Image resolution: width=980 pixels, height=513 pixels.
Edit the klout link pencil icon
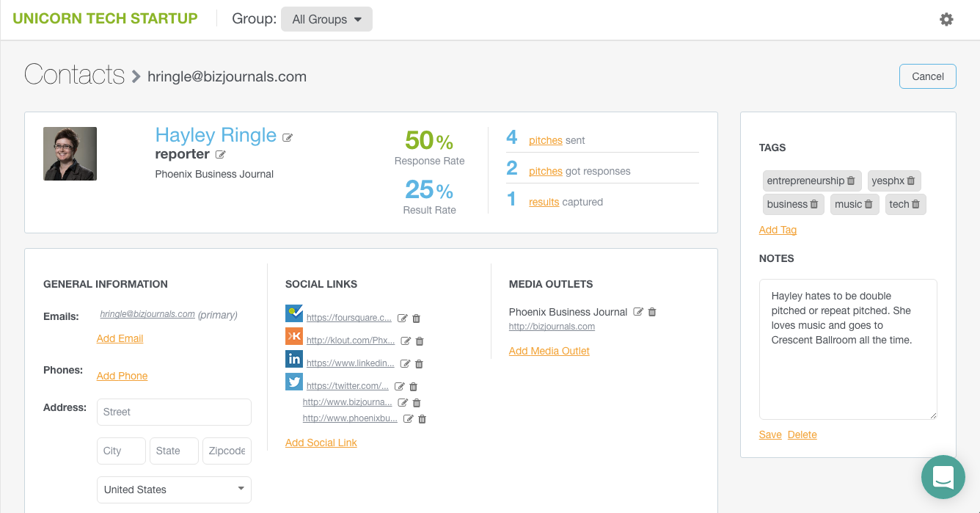pyautogui.click(x=406, y=341)
